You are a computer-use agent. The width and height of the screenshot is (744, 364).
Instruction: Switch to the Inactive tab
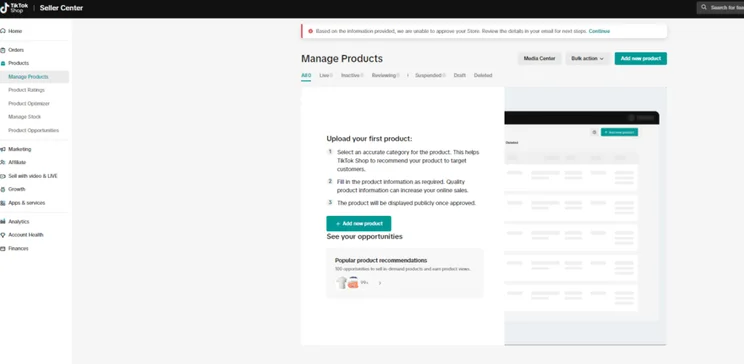pos(352,75)
